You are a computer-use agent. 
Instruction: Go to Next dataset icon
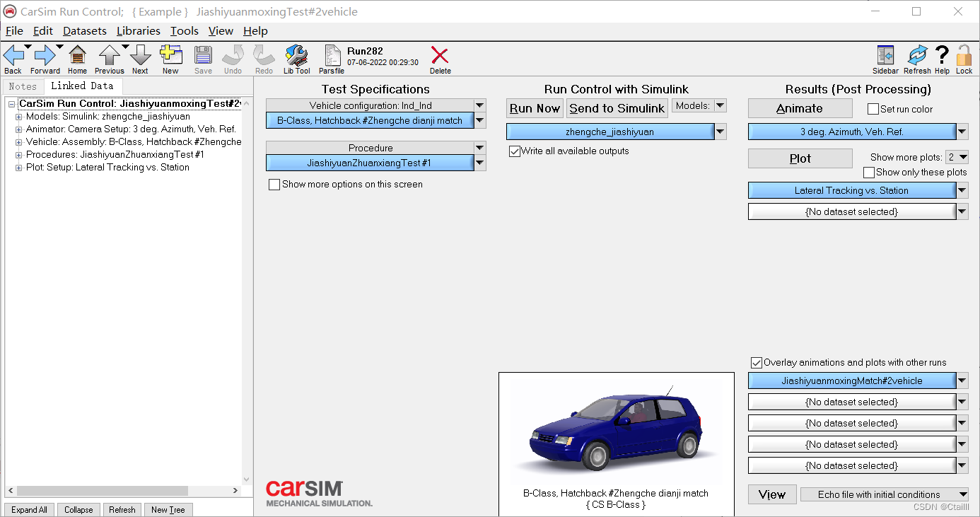140,55
